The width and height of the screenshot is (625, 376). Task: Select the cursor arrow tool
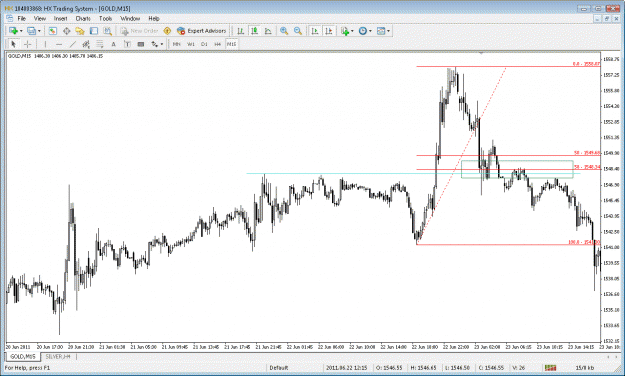[x=14, y=44]
